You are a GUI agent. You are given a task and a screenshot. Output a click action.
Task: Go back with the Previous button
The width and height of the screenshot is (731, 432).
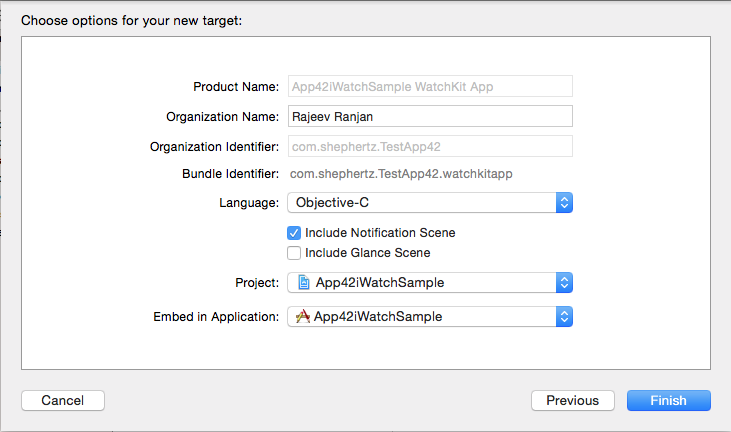pyautogui.click(x=572, y=401)
